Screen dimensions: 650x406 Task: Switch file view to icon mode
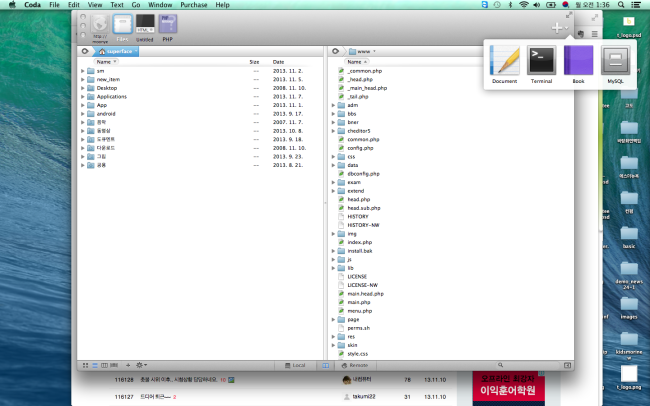[84, 365]
